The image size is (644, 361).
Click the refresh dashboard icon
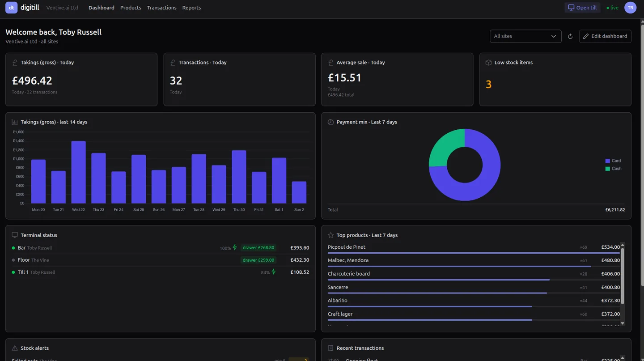click(x=570, y=36)
